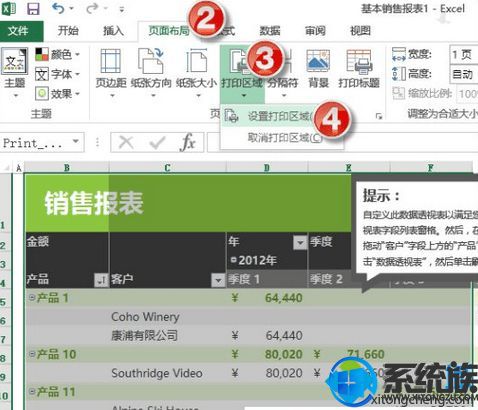Switch to the 开始 ribbon tab
This screenshot has width=478, height=410.
[x=68, y=31]
